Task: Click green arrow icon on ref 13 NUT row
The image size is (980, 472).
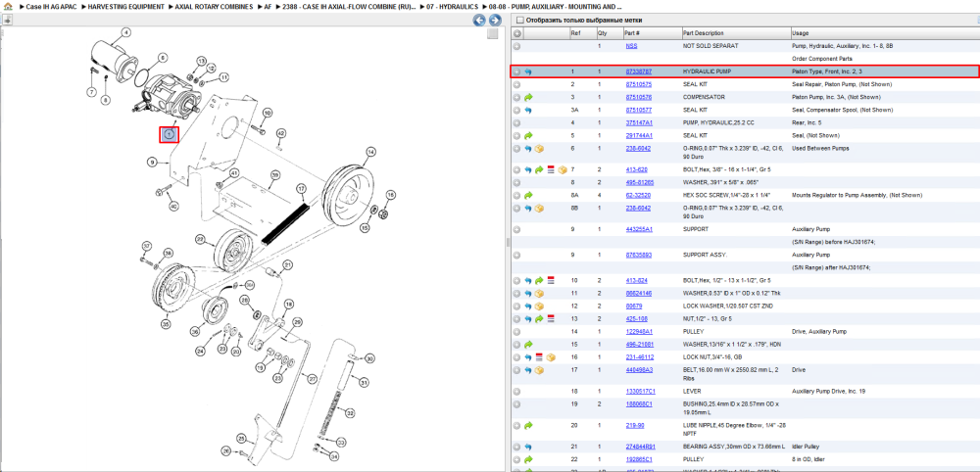Action: tap(539, 319)
